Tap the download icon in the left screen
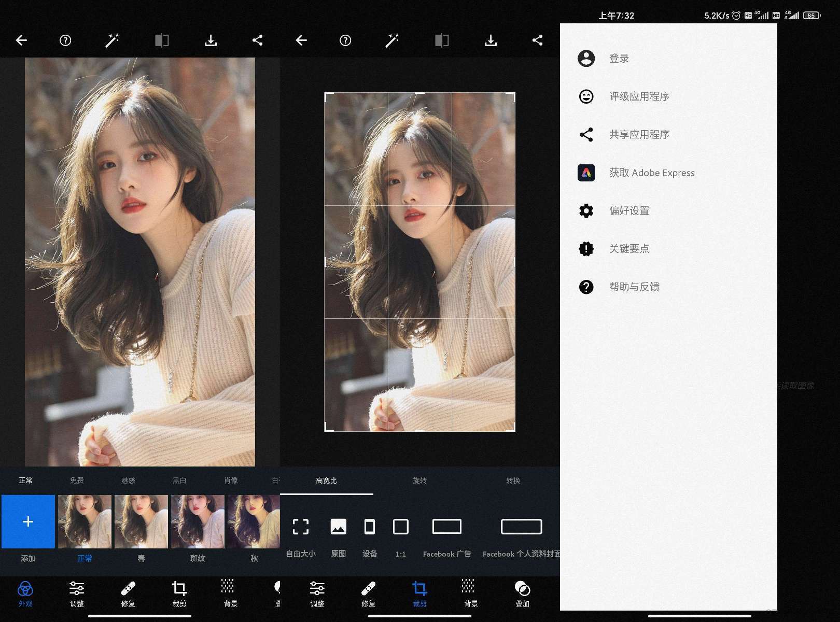Image resolution: width=840 pixels, height=622 pixels. click(x=211, y=40)
